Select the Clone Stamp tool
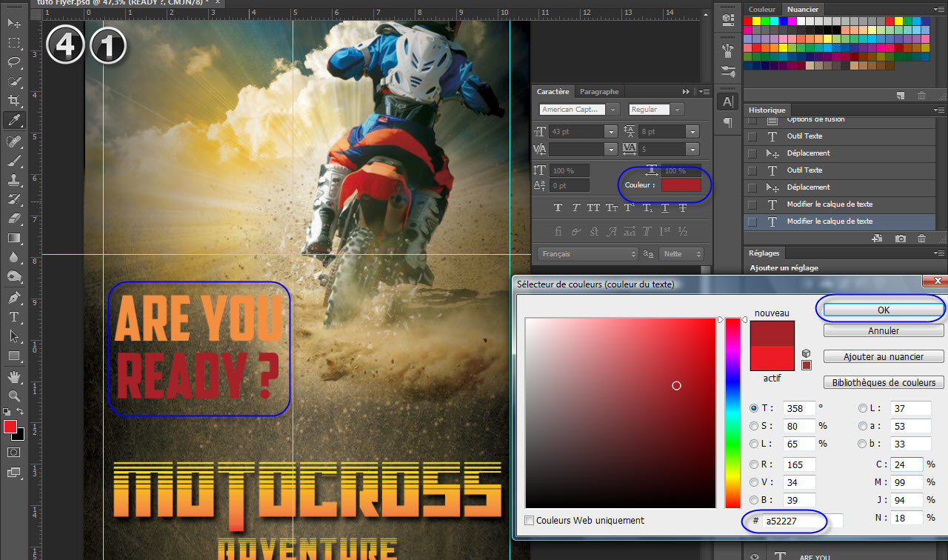The height and width of the screenshot is (560, 948). [14, 179]
